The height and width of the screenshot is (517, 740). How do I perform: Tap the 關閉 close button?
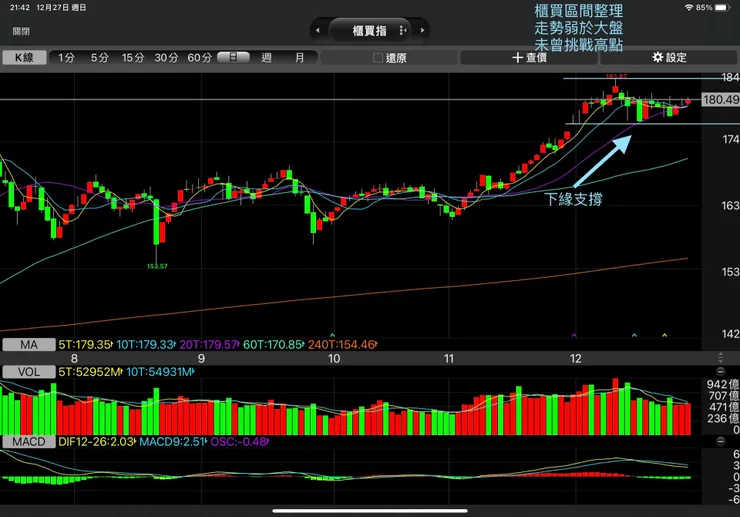pos(21,31)
